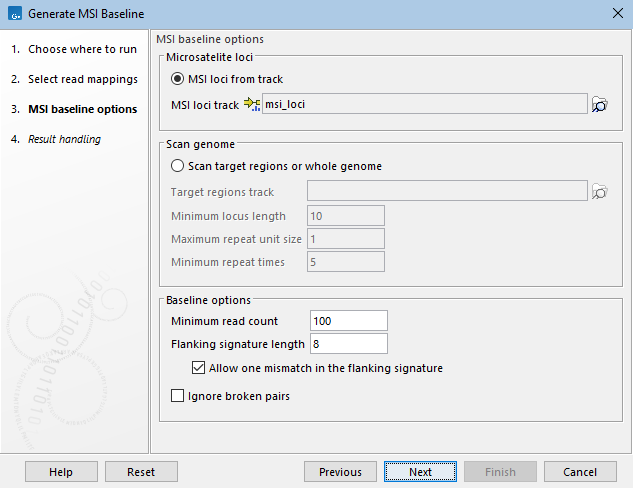Click the Scan genome group label
Screen dimensions: 633x488
[200, 145]
